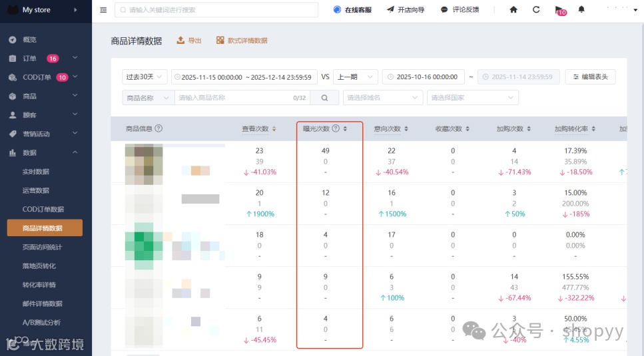The image size is (644, 356).
Task: Expand the 商品 menu chevron
Action: 75,96
